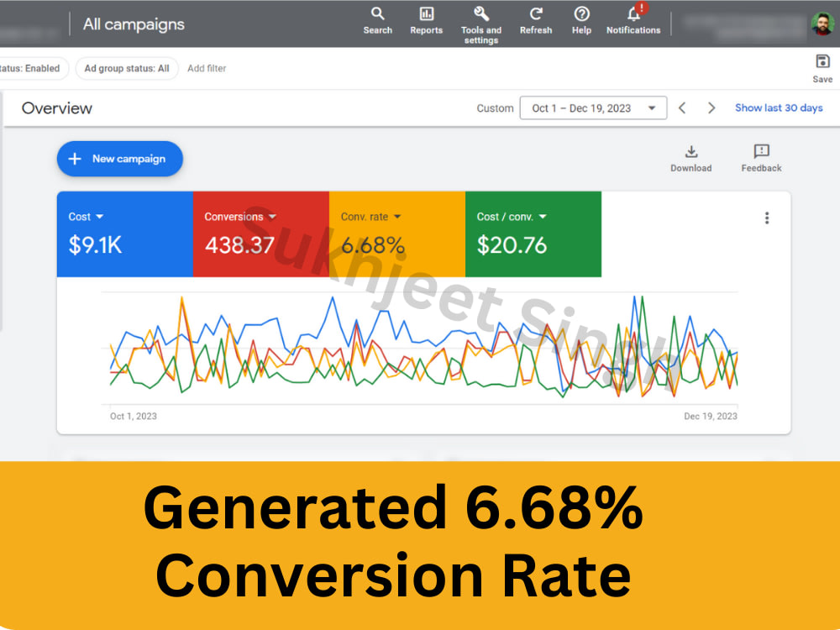Open the Feedback icon
Screen dimensions: 840x630
click(x=761, y=159)
